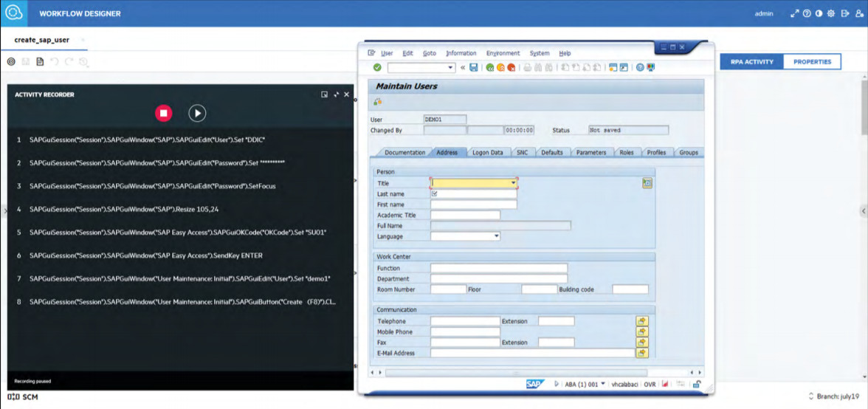Stop the activity recording

163,113
